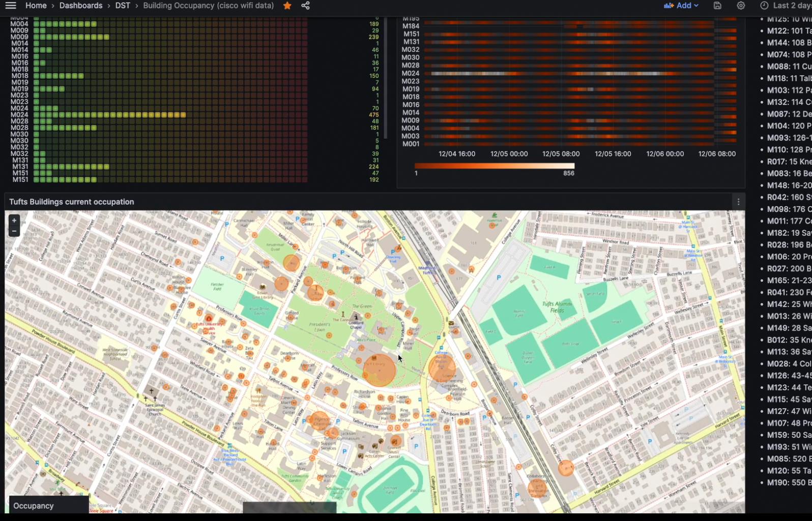Click list entry M085: 520 B
812x521 pixels.
click(789, 459)
